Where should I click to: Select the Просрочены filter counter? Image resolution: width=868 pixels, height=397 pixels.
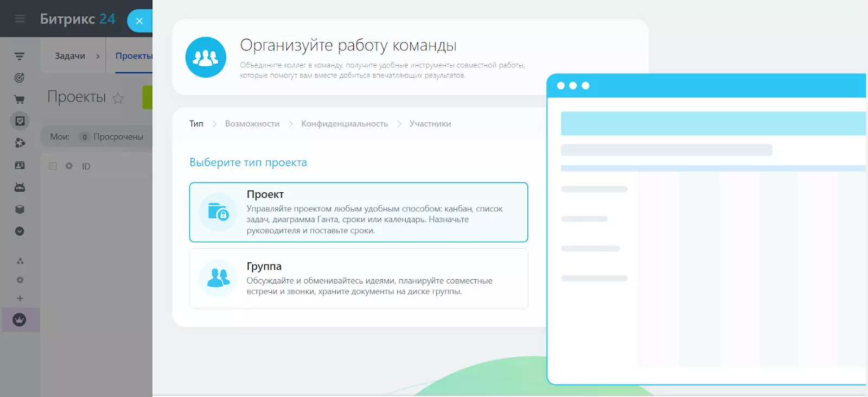point(112,137)
